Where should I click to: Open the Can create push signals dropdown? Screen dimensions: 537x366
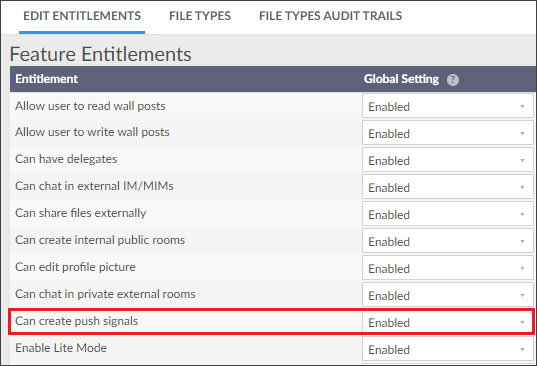(x=448, y=323)
